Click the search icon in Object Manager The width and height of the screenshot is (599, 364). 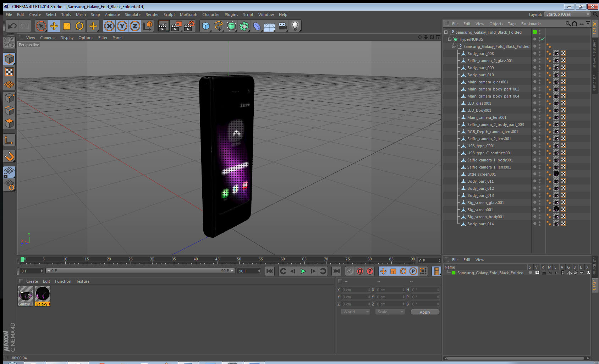tap(568, 24)
